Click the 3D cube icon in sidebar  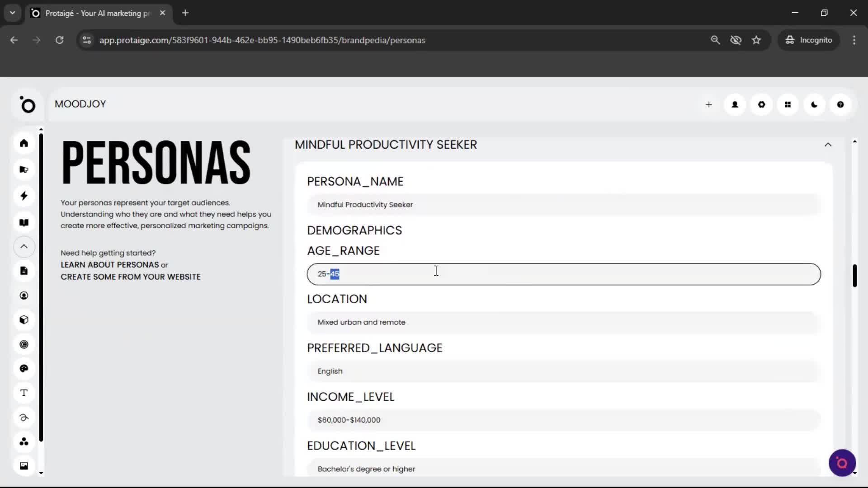coord(24,319)
